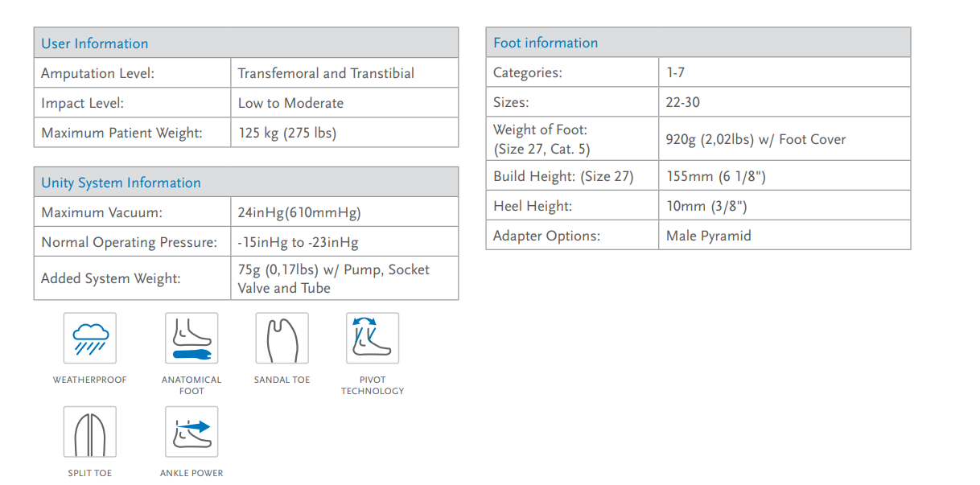Click the Weatherproof rain cloud icon
Viewport: 980px width, 485px height.
[90, 338]
